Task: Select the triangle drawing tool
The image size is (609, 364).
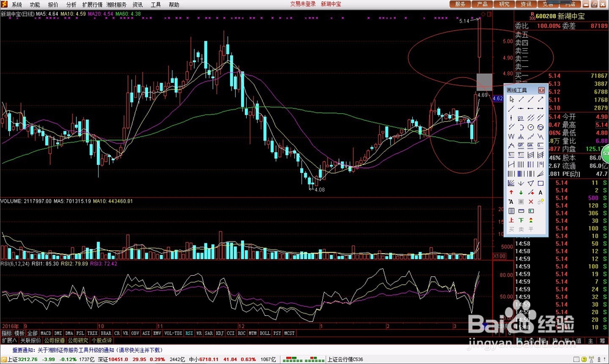Action: 530,183
